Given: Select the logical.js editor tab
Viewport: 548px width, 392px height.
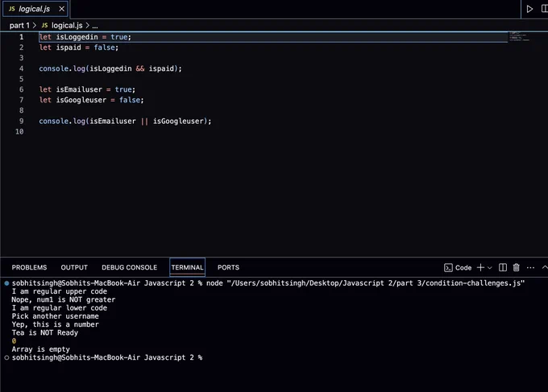Looking at the screenshot, I should [35, 9].
